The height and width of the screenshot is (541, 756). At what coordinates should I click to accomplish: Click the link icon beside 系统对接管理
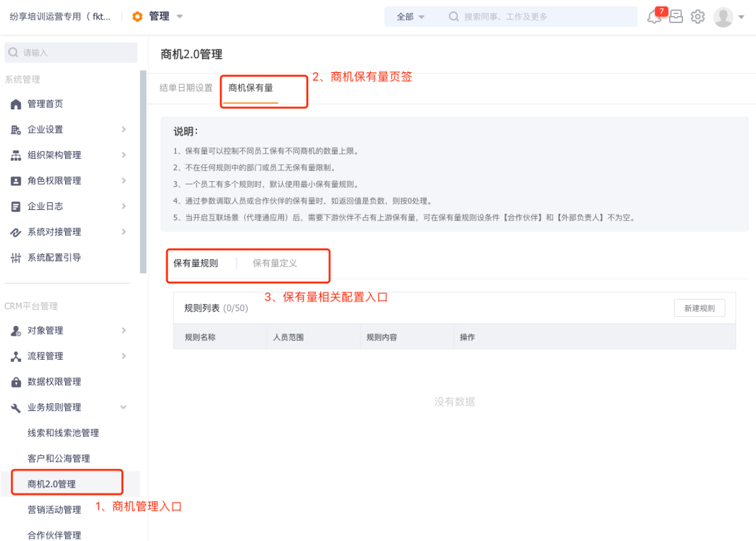click(16, 232)
